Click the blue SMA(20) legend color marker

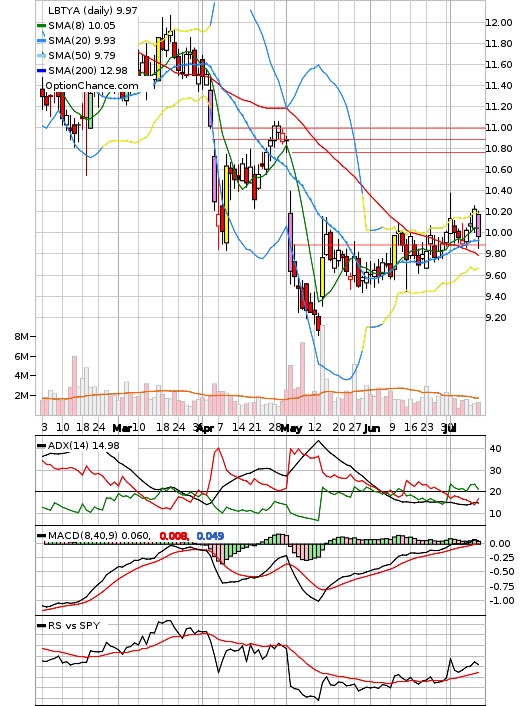[x=41, y=41]
